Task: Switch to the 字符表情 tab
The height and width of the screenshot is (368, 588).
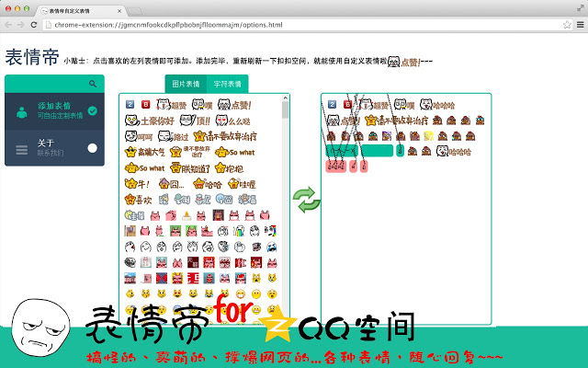Action: point(227,84)
